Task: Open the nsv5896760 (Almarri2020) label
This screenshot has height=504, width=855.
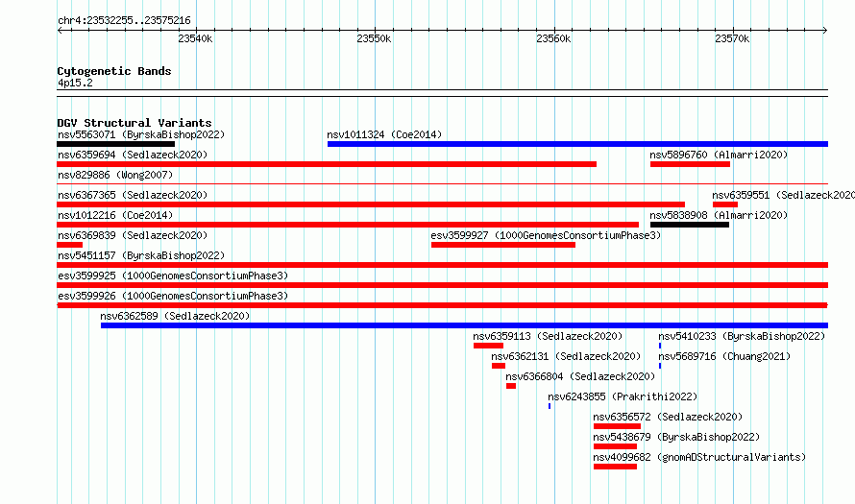Action: coord(719,155)
